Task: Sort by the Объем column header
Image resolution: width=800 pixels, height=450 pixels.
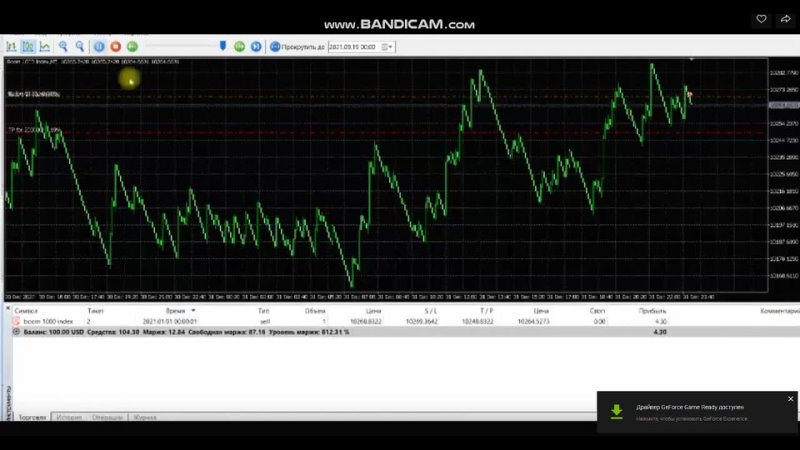Action: [x=315, y=311]
